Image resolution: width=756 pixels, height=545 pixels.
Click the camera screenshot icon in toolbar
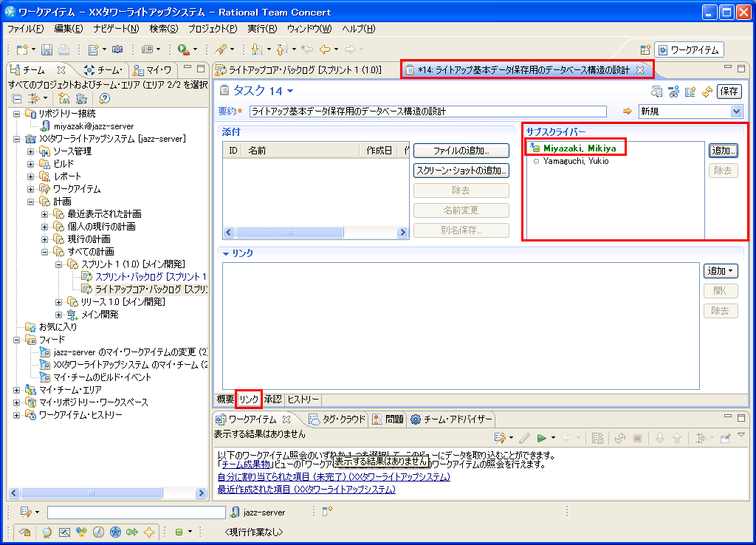pyautogui.click(x=117, y=49)
